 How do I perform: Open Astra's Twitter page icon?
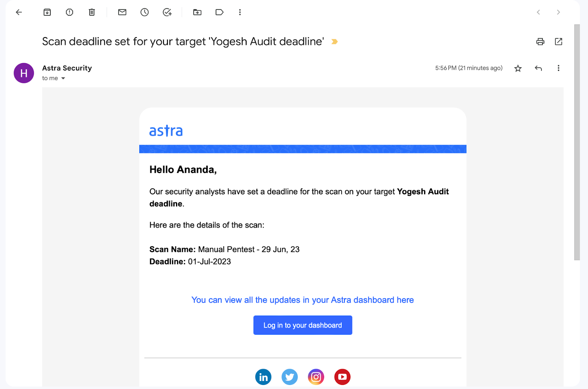pyautogui.click(x=290, y=377)
